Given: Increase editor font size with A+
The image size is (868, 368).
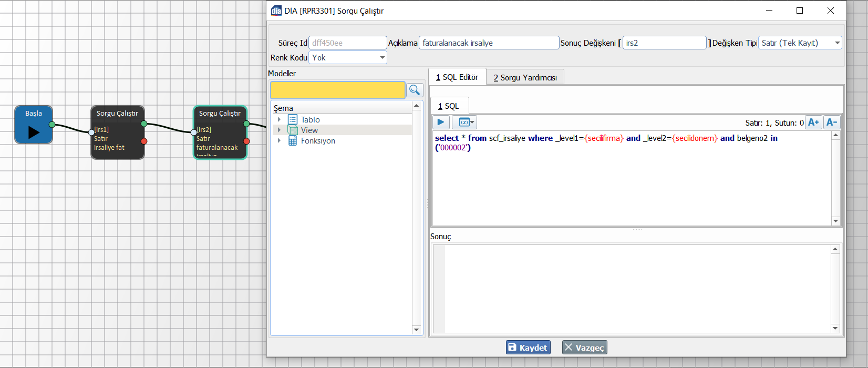Looking at the screenshot, I should coord(813,122).
